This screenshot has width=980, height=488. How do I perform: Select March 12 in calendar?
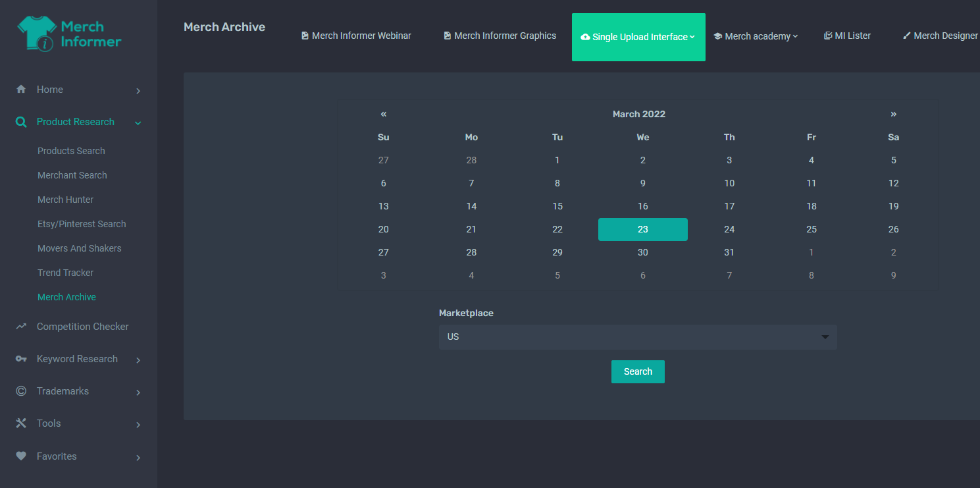893,183
